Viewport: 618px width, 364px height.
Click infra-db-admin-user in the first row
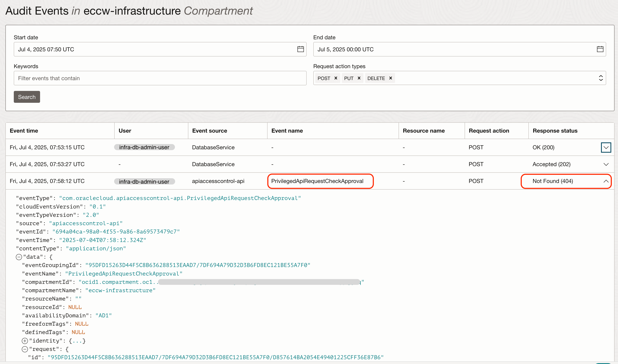144,147
